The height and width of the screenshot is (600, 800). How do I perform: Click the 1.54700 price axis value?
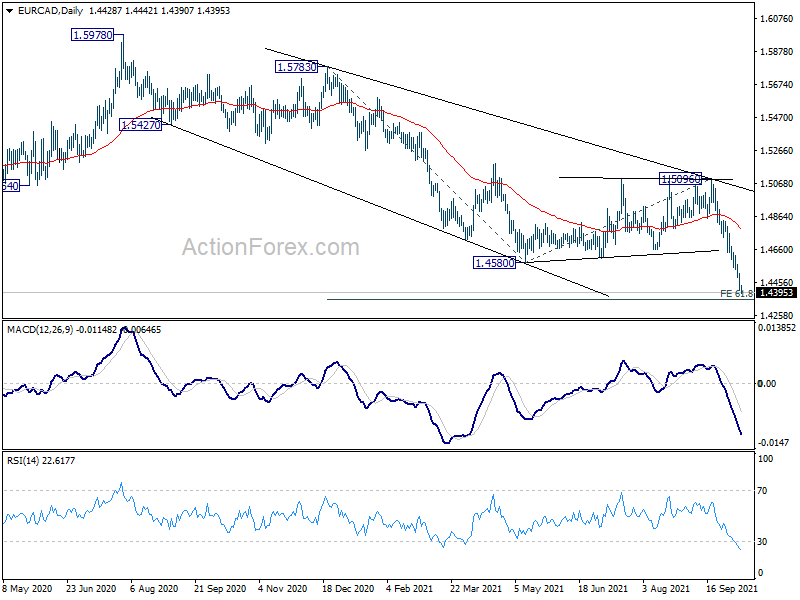pos(777,117)
